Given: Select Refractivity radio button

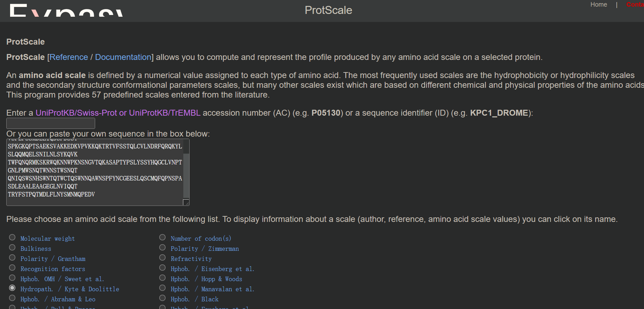Looking at the screenshot, I should [x=162, y=257].
